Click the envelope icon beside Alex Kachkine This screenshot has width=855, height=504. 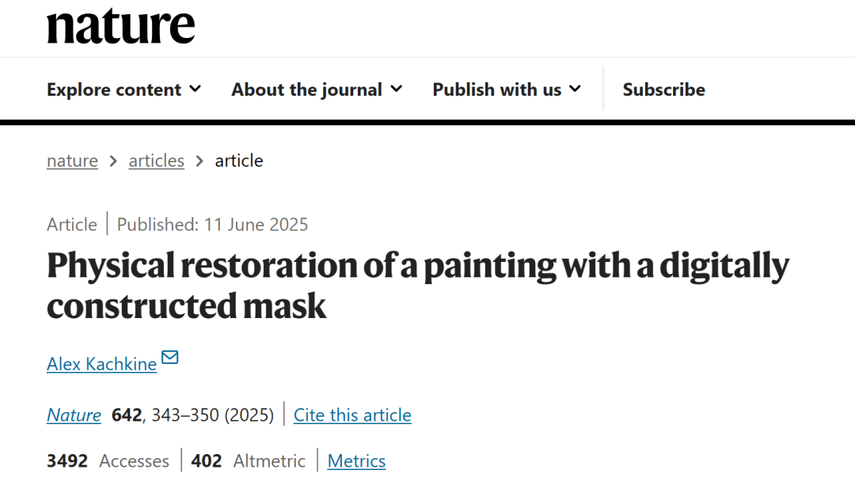(x=170, y=357)
